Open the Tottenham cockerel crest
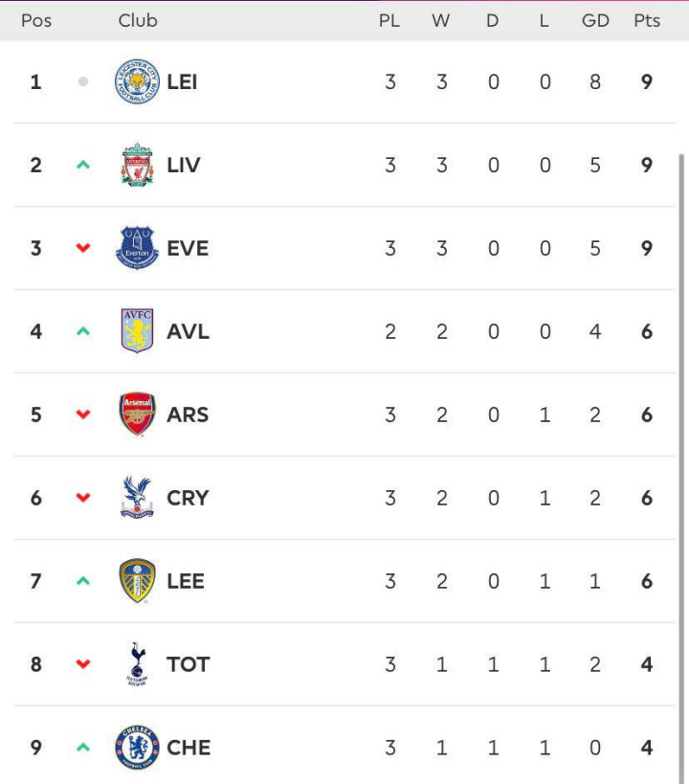 (x=137, y=664)
